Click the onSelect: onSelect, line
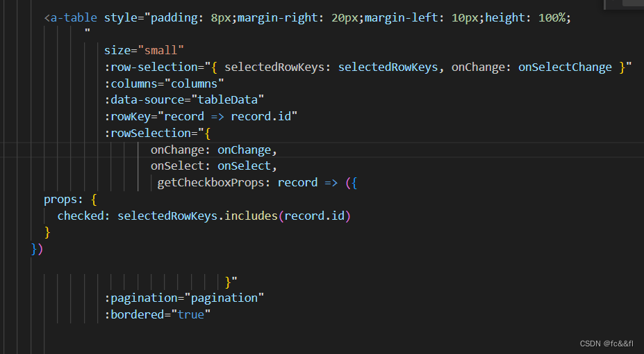 point(214,166)
